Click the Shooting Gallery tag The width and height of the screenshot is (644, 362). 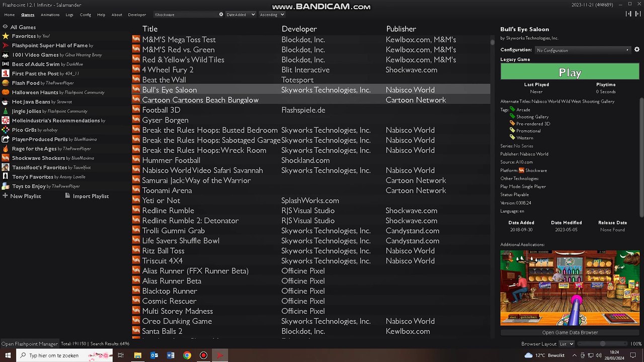coord(532,117)
